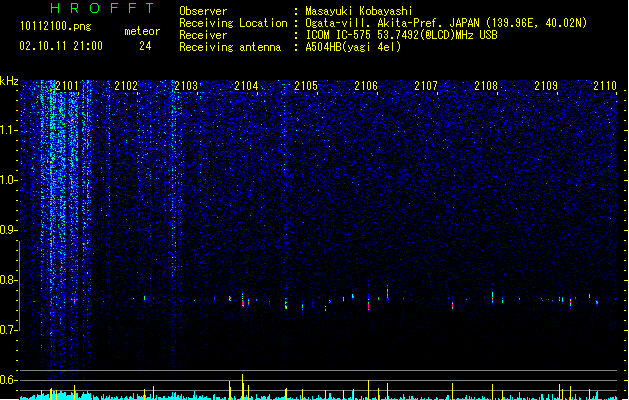Click the 2104 time marker

[246, 86]
